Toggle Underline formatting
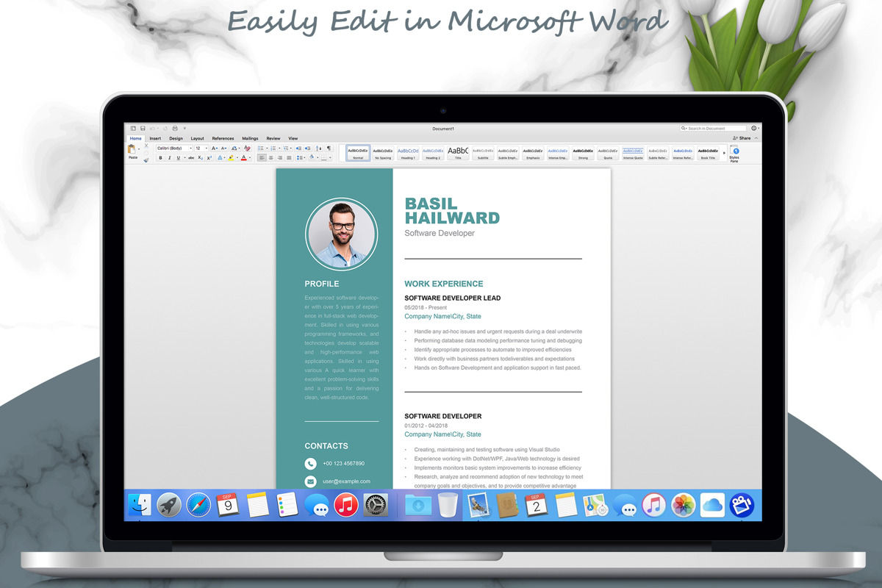This screenshot has width=882, height=588. pos(178,157)
